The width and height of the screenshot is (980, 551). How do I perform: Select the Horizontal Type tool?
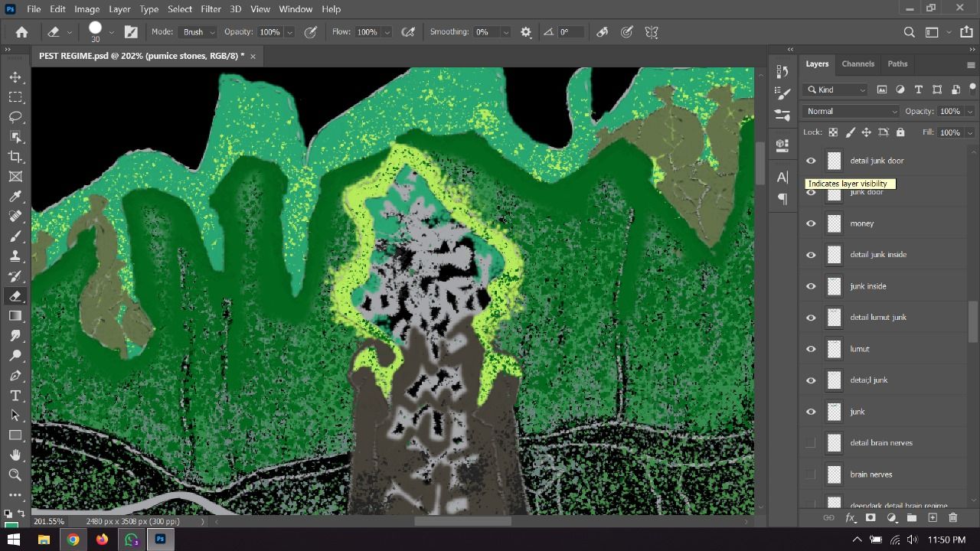[15, 396]
